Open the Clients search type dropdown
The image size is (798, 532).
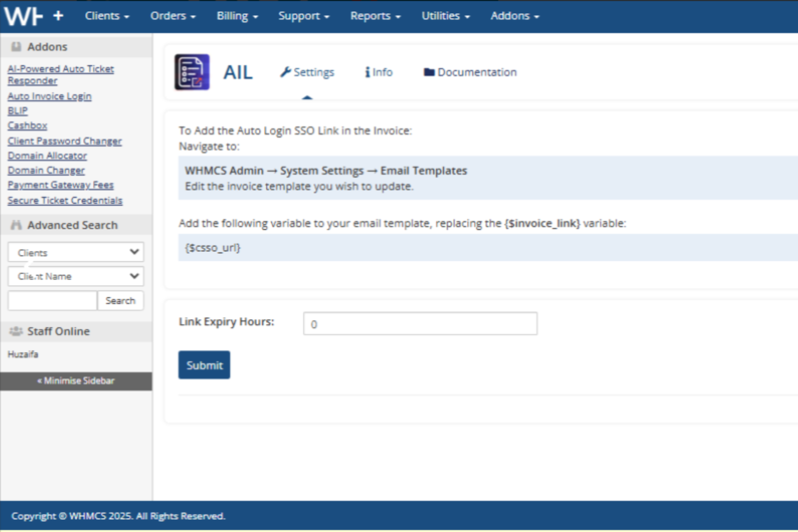[76, 252]
